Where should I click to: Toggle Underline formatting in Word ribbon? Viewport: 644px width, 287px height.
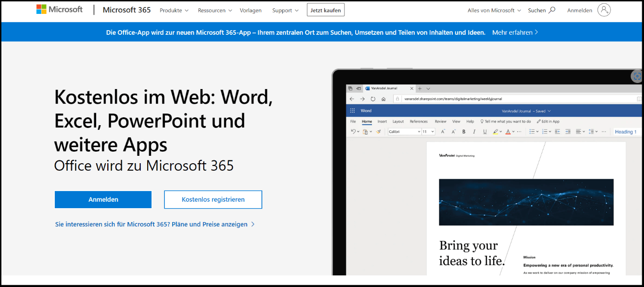click(485, 132)
